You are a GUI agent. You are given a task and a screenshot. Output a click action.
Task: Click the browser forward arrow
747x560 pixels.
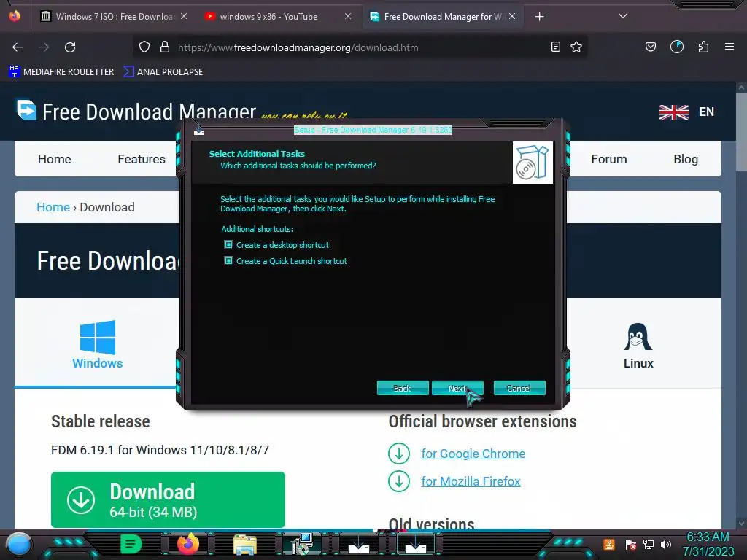click(x=44, y=47)
